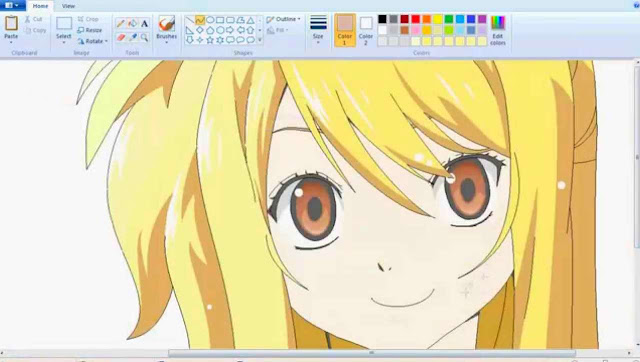640x362 pixels.
Task: Choose the Six-point star shape
Action: [x=220, y=40]
